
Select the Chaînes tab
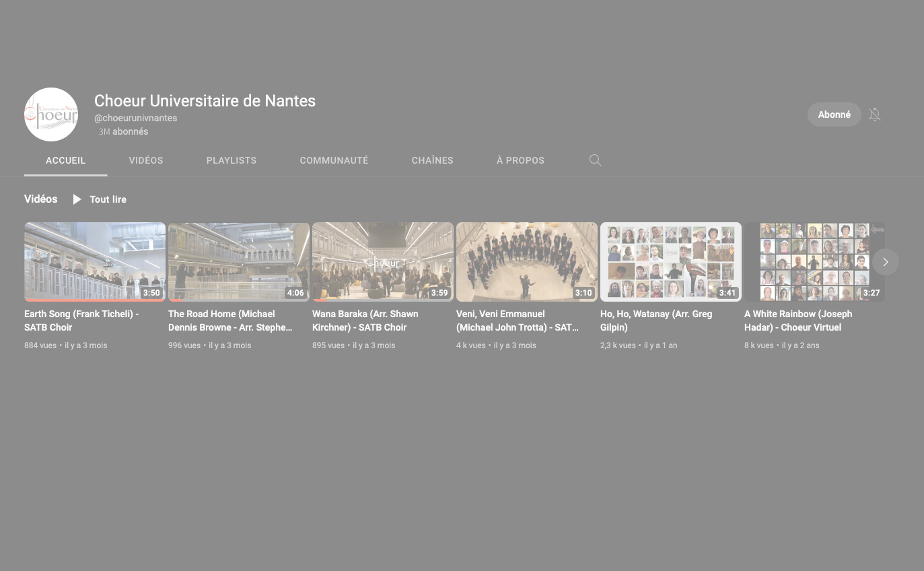[x=433, y=160]
